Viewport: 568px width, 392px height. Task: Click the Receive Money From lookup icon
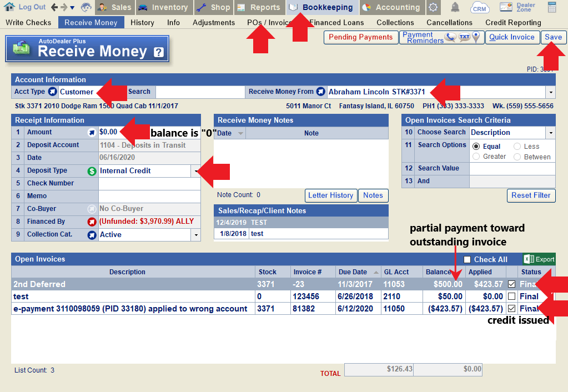(320, 92)
